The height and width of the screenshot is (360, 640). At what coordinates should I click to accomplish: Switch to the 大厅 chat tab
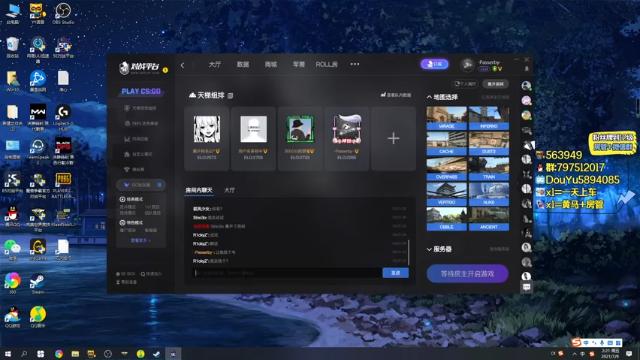[x=229, y=190]
